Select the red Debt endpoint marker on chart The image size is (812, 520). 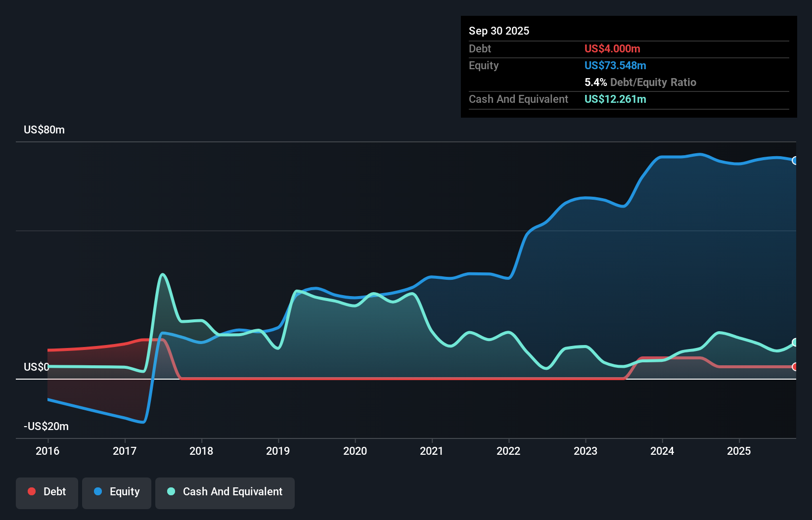795,367
